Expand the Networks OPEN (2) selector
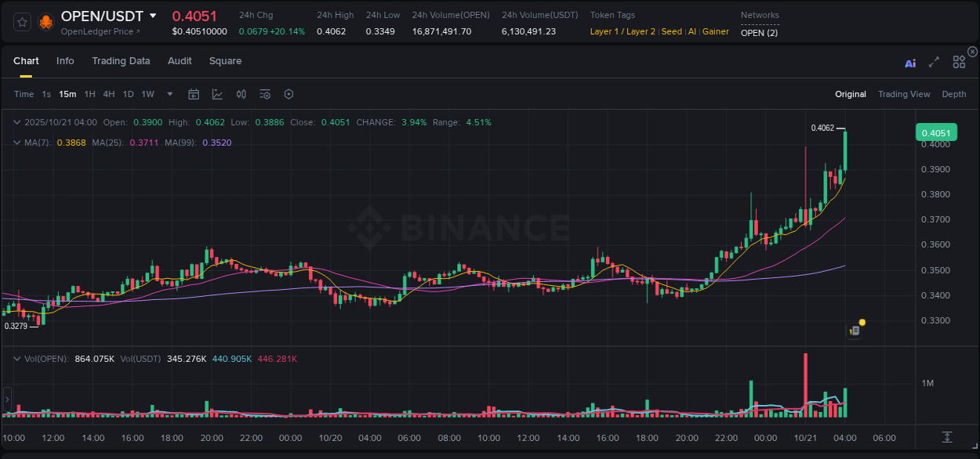This screenshot has width=980, height=459. coord(758,33)
